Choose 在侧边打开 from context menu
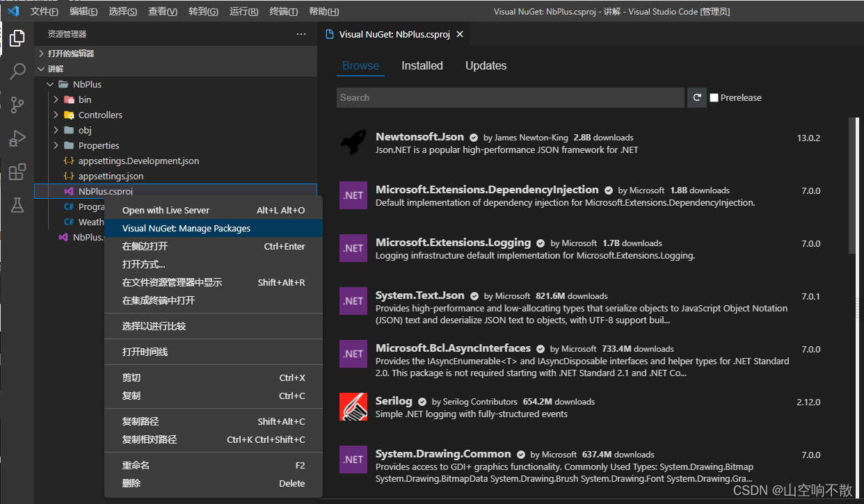 (214, 246)
